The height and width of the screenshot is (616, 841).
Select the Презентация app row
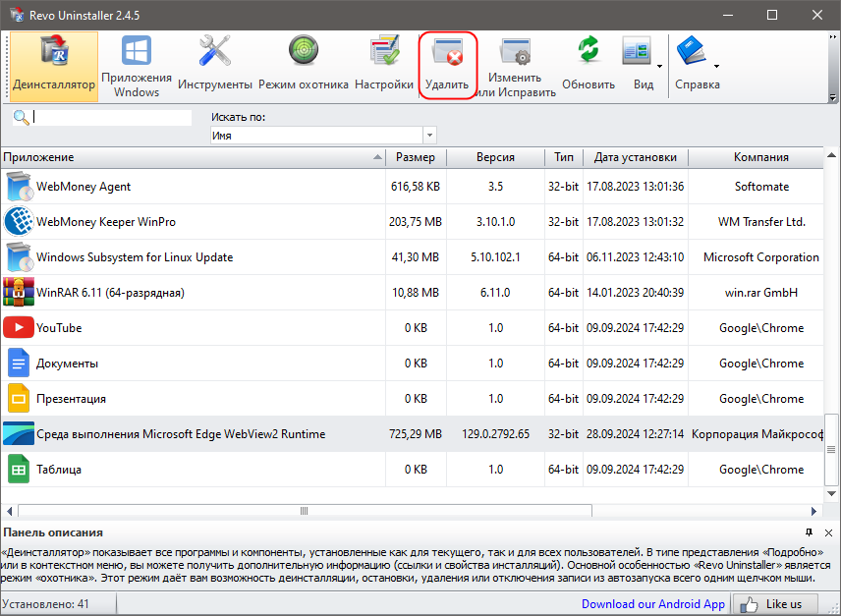(412, 399)
